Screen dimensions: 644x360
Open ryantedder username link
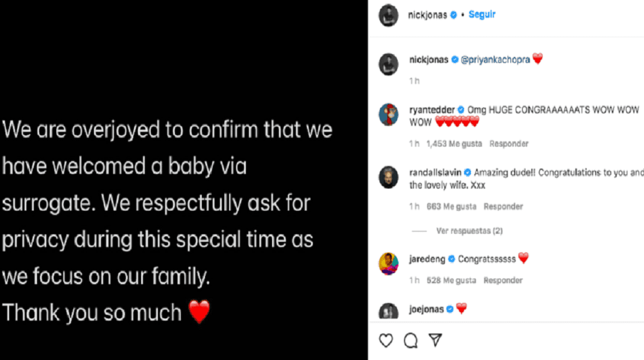432,110
